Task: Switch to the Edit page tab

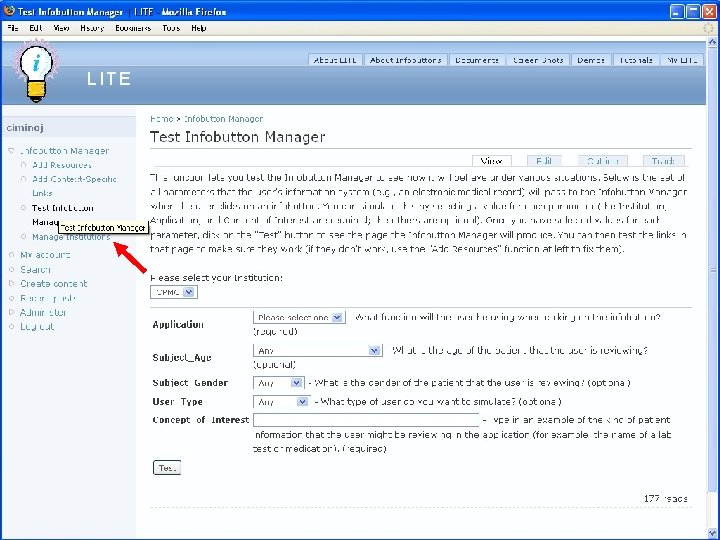Action: [544, 161]
